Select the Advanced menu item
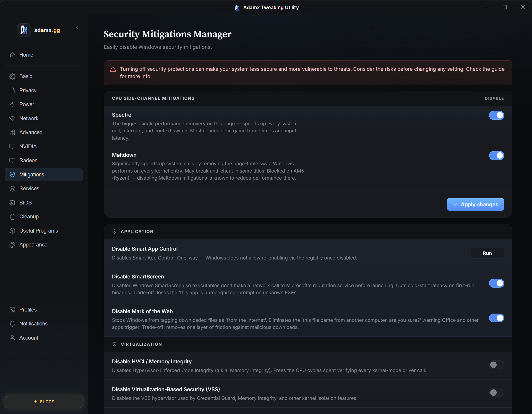Screen dimensions: 532x414 point(44,132)
